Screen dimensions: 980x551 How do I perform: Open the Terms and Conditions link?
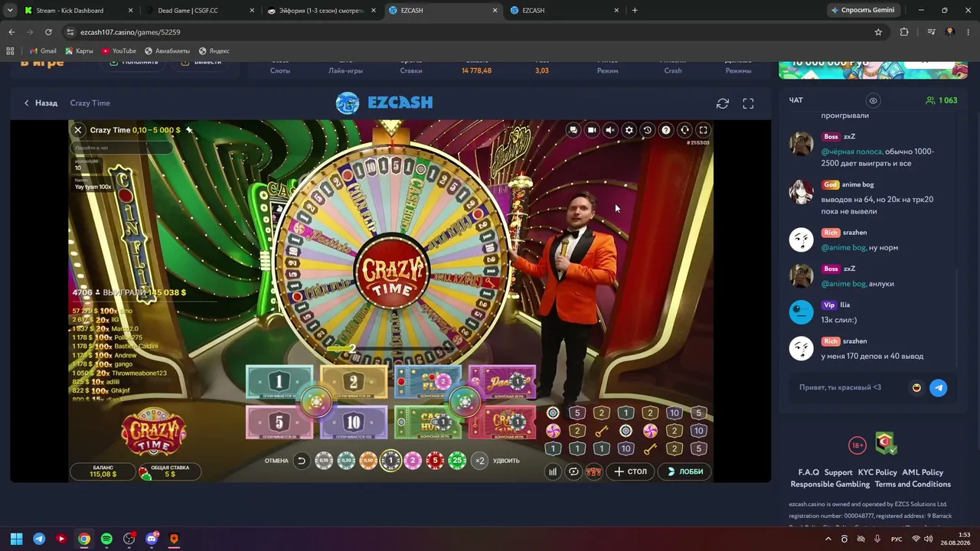click(x=913, y=484)
